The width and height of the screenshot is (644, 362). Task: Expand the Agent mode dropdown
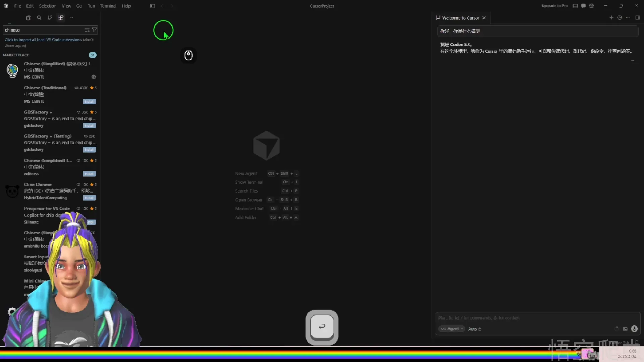pyautogui.click(x=452, y=329)
